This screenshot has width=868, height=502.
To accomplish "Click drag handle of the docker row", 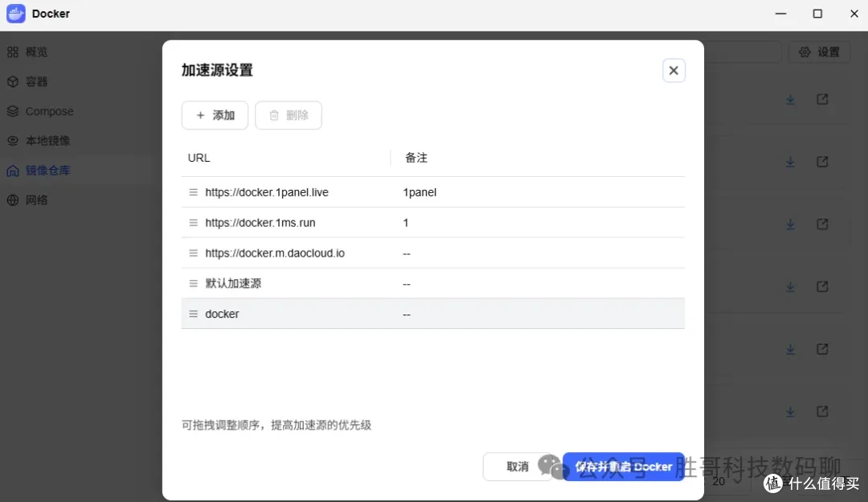I will point(193,314).
